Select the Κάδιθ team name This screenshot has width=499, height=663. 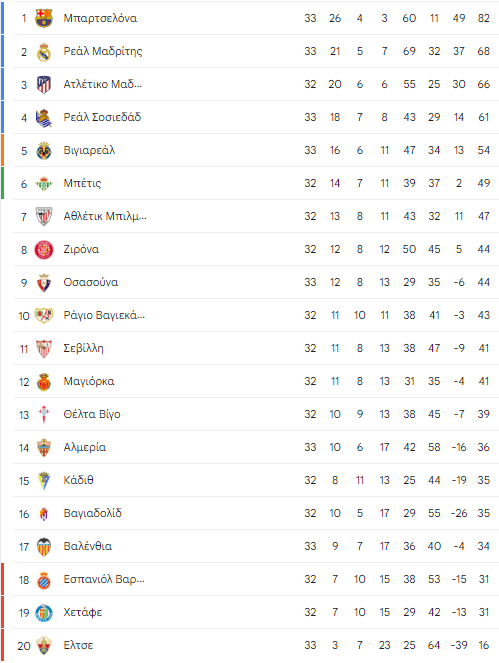coord(78,480)
